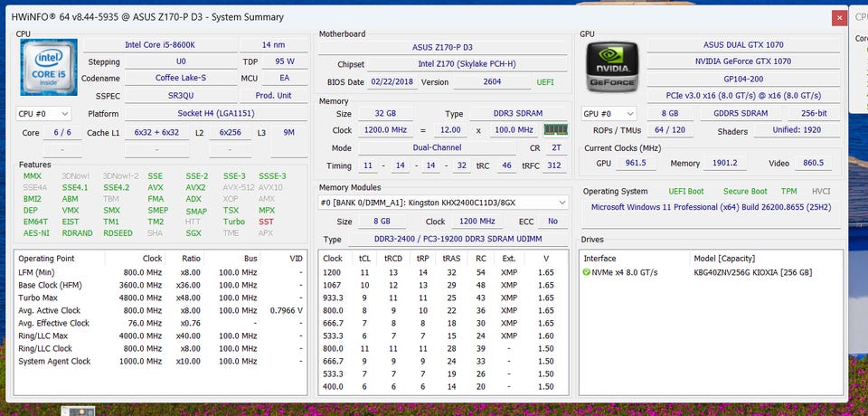Open the CPU #0 selector dropdown

(x=43, y=114)
